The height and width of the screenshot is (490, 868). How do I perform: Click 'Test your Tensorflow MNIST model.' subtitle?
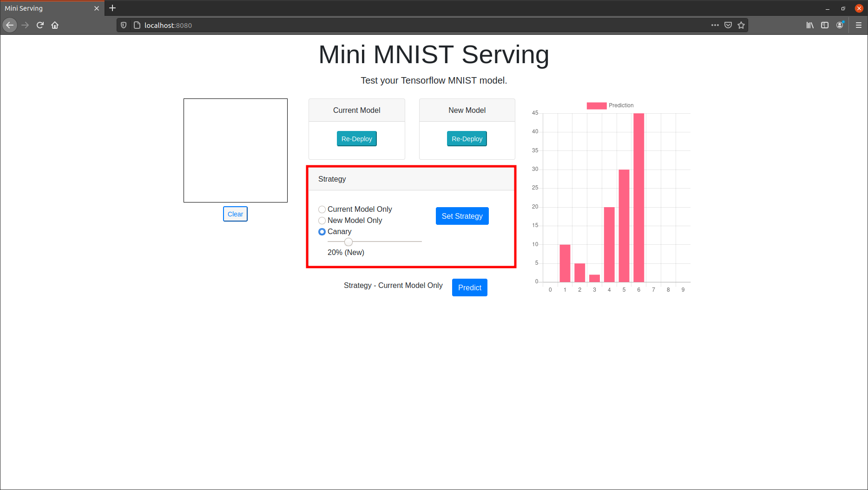434,80
